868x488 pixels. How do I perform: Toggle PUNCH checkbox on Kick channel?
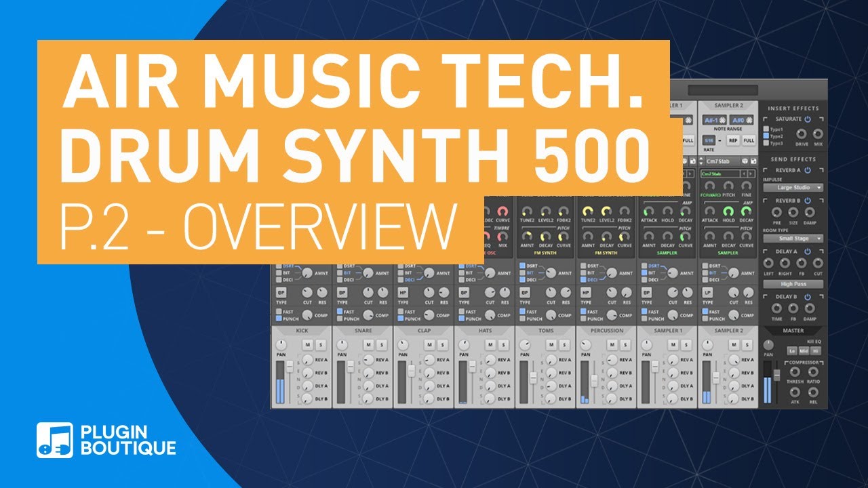279,319
